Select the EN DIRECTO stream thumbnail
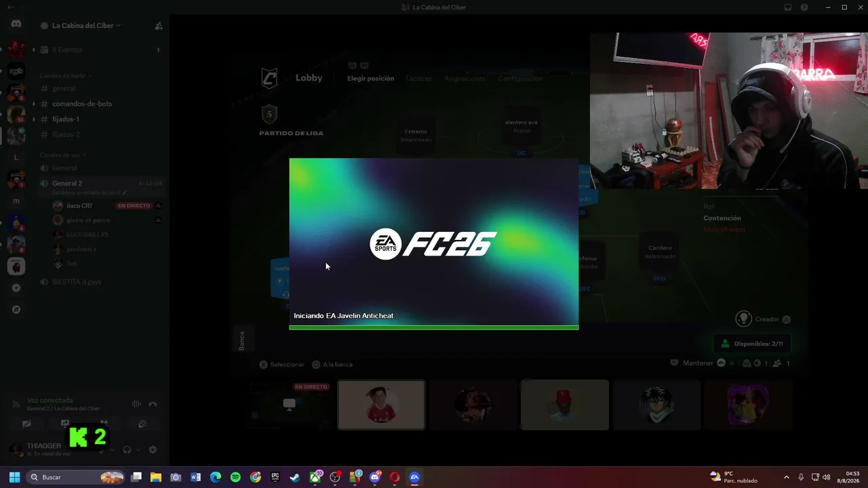 point(290,405)
